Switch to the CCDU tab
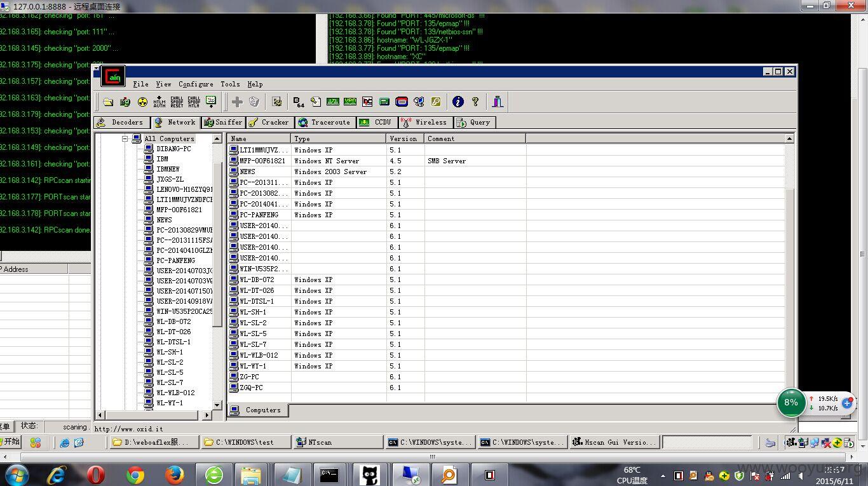This screenshot has width=868, height=486. tap(377, 123)
